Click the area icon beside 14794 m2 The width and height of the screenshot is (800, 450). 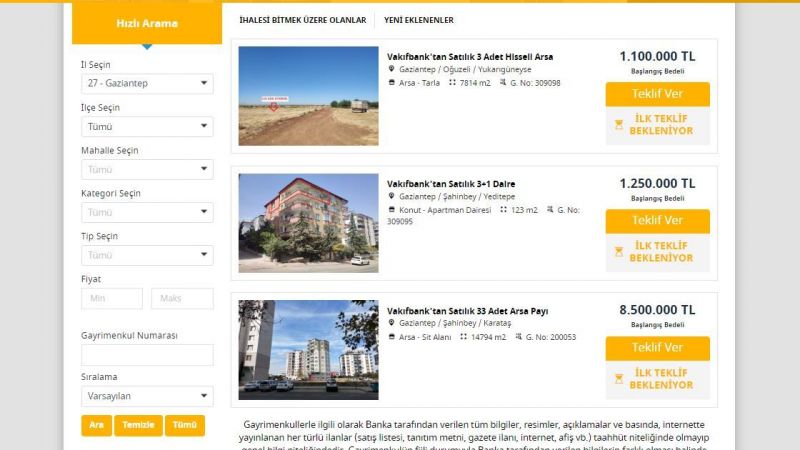(x=463, y=336)
